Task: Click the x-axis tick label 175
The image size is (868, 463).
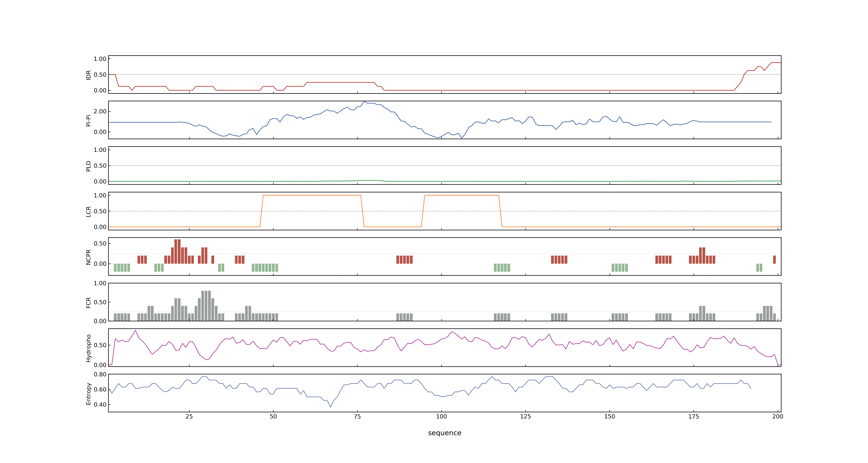Action: tap(693, 416)
